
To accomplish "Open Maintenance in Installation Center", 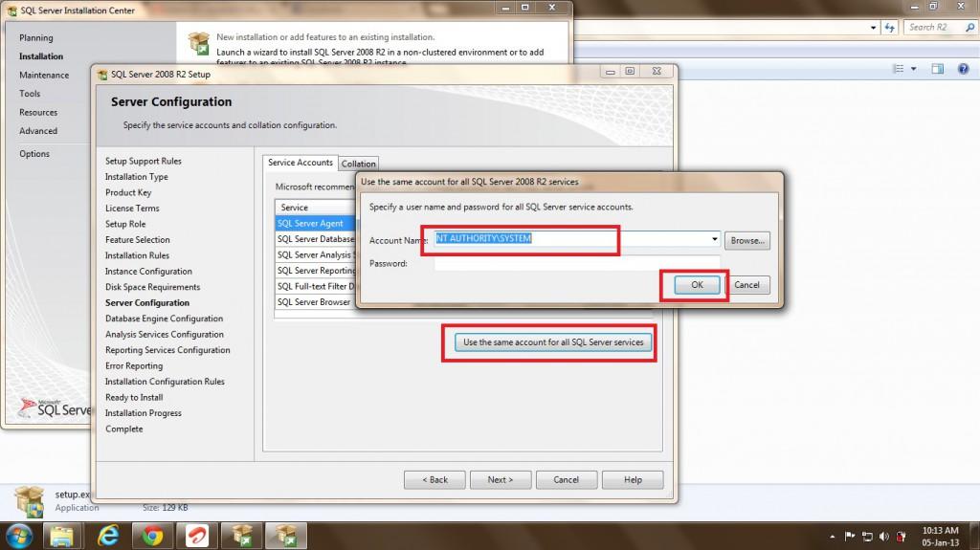I will point(44,75).
